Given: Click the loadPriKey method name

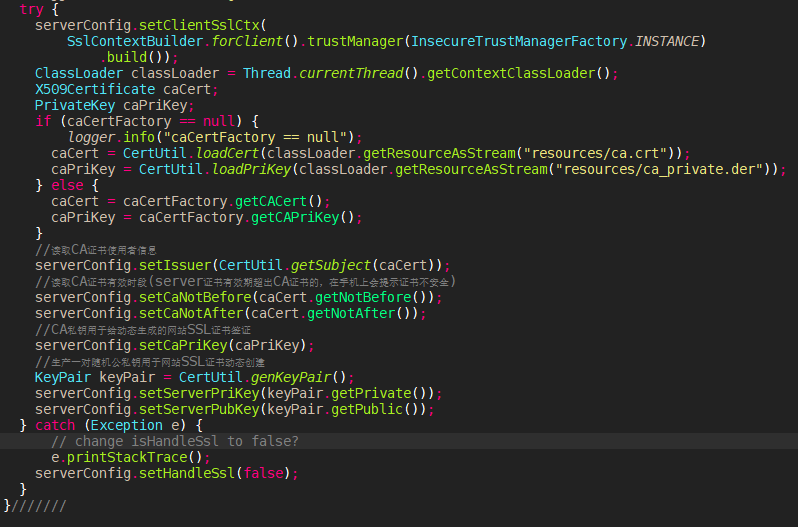Looking at the screenshot, I should 251,169.
